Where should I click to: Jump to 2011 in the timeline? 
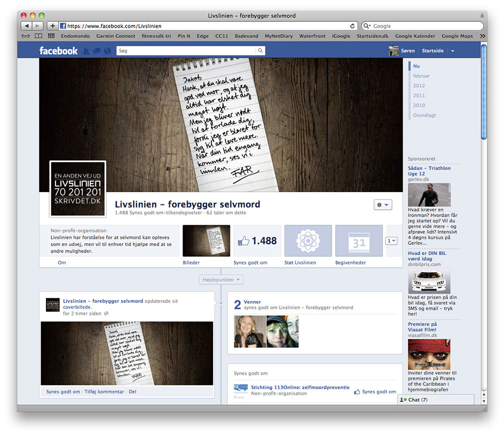point(419,96)
